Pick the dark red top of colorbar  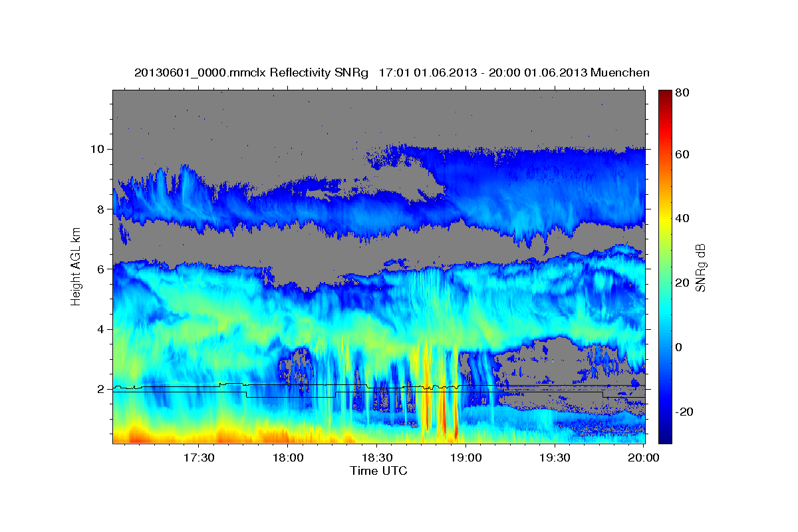(x=664, y=94)
